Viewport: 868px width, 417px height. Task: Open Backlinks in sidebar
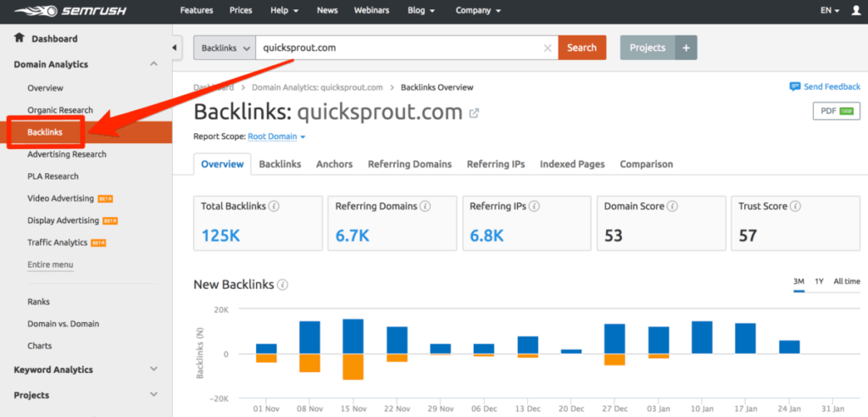(45, 132)
